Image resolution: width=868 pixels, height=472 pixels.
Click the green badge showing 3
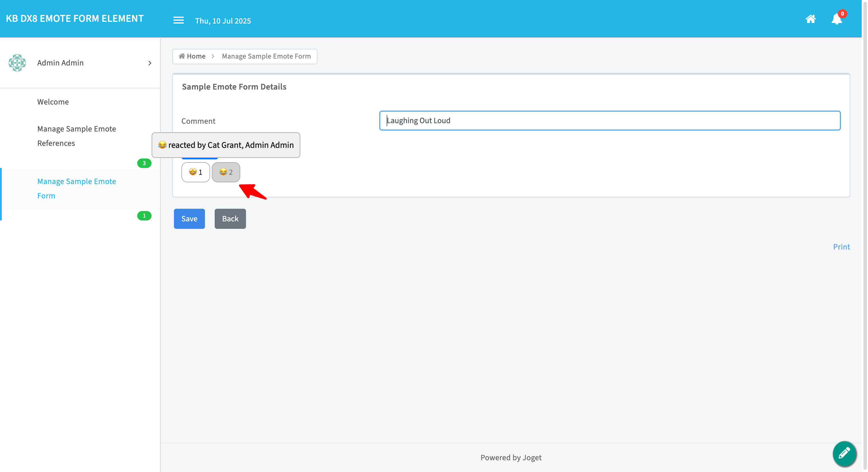point(144,163)
